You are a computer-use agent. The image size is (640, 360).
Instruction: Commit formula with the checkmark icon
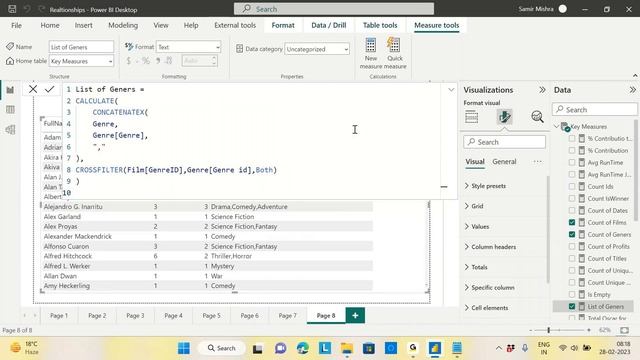click(x=50, y=89)
